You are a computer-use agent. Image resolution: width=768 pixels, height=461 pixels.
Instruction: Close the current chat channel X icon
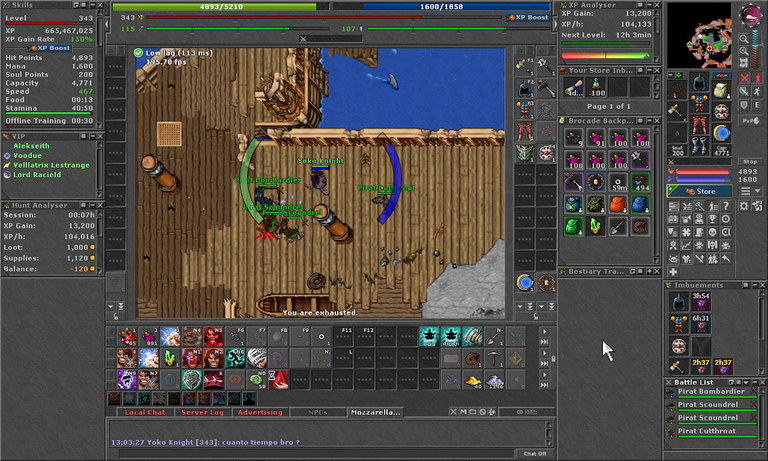pyautogui.click(x=453, y=412)
